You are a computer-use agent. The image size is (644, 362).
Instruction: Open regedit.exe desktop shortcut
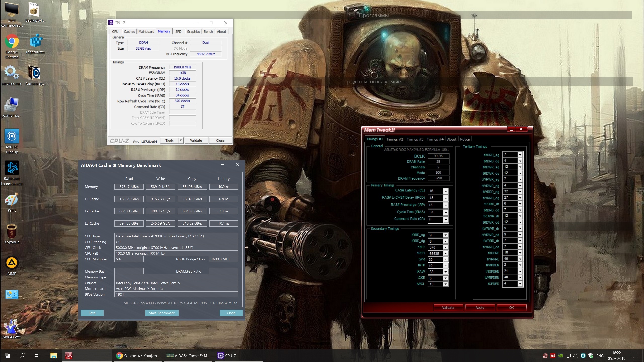click(35, 42)
